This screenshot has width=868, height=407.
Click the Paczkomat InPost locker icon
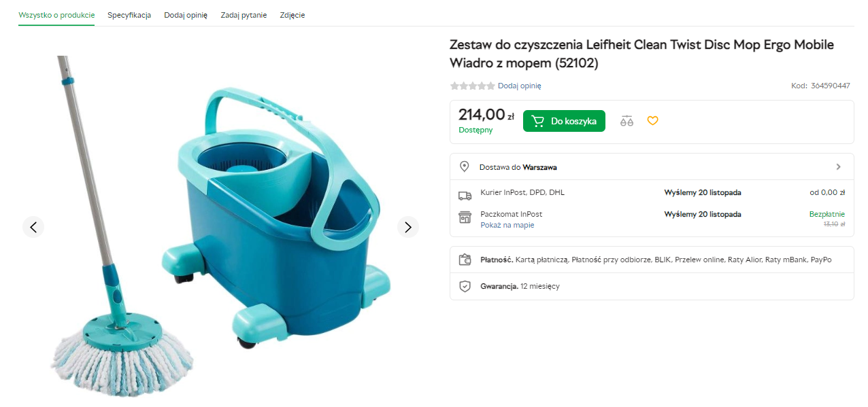coord(465,217)
